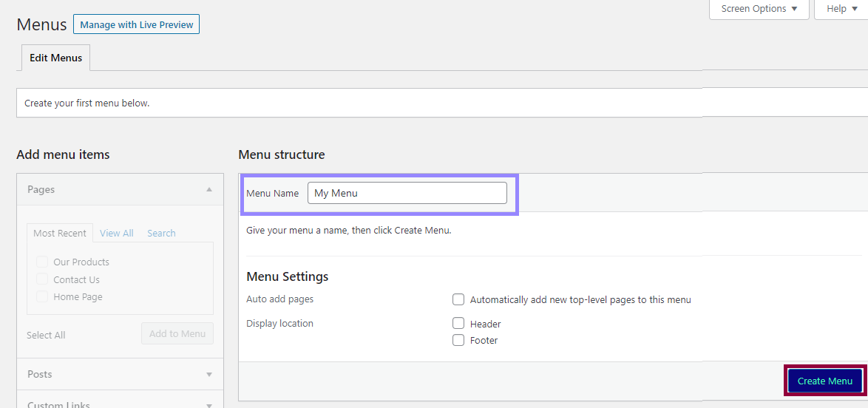
Task: Select the Edit Menus tab
Action: 56,58
